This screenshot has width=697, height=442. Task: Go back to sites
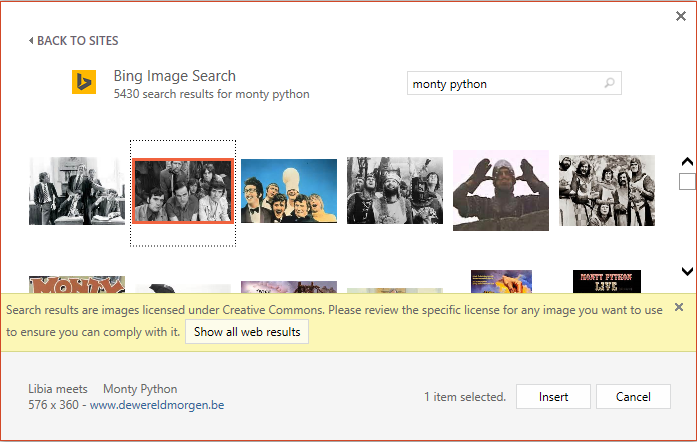pyautogui.click(x=77, y=41)
